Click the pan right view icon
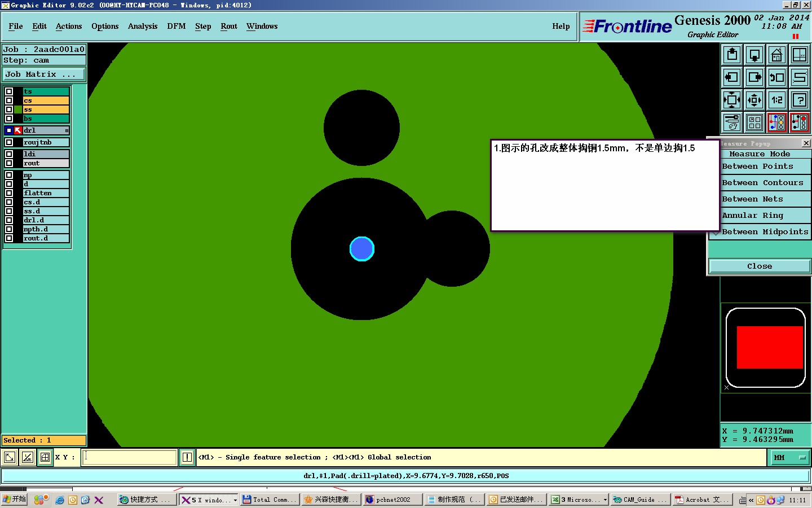This screenshot has height=508, width=812. (754, 77)
